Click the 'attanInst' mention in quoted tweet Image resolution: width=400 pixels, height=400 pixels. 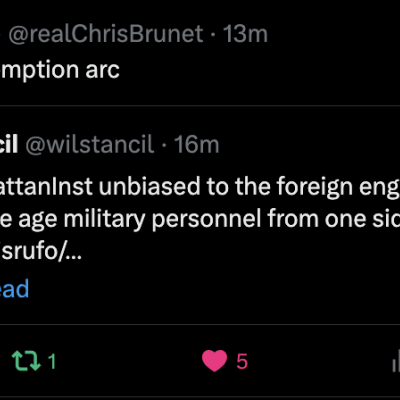click(46, 187)
